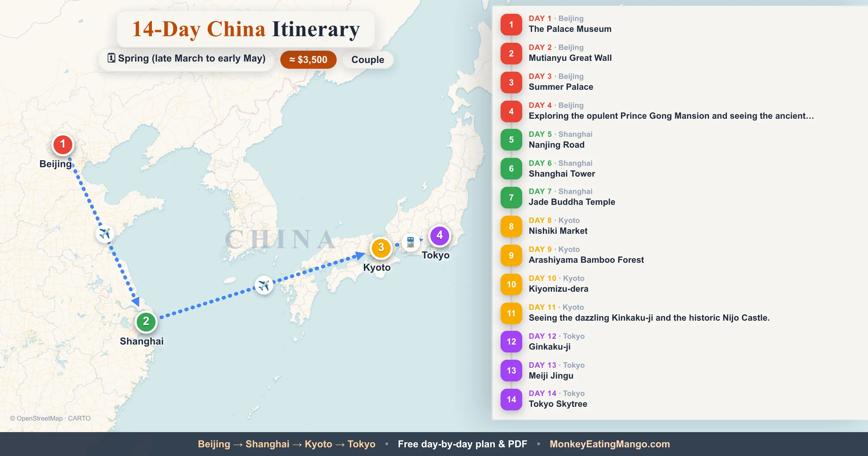
Task: Click the 'DAY 5 · Shanghai' heading
Action: pyautogui.click(x=561, y=134)
